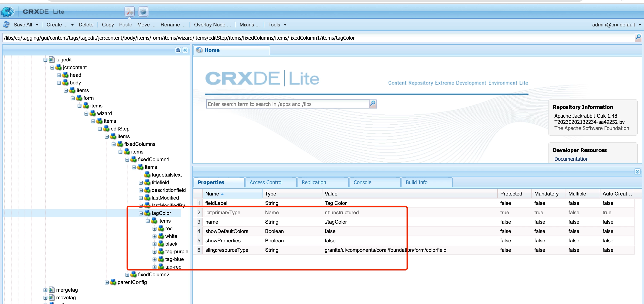Expand the titlefield tree node
The height and width of the screenshot is (304, 644).
141,183
